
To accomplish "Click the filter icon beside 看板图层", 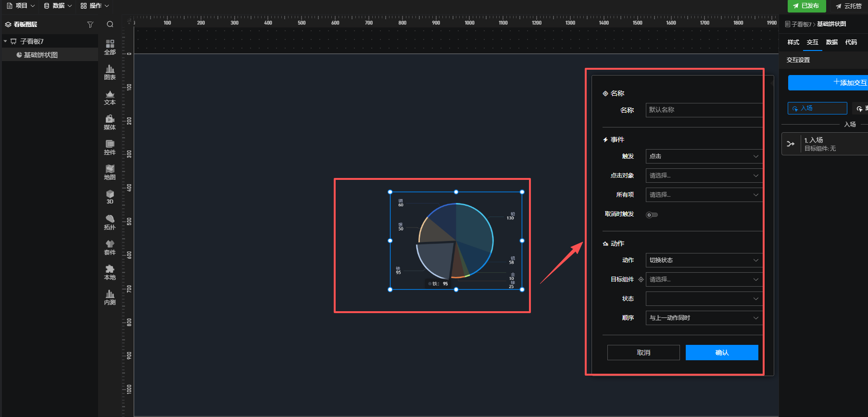I will pyautogui.click(x=90, y=25).
